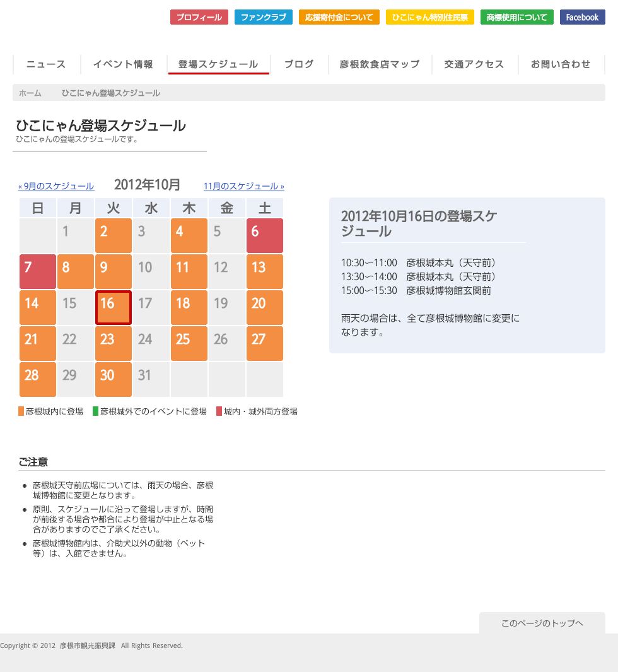This screenshot has width=618, height=672.
Task: Select highlighted October 16 calendar cell
Action: [113, 307]
